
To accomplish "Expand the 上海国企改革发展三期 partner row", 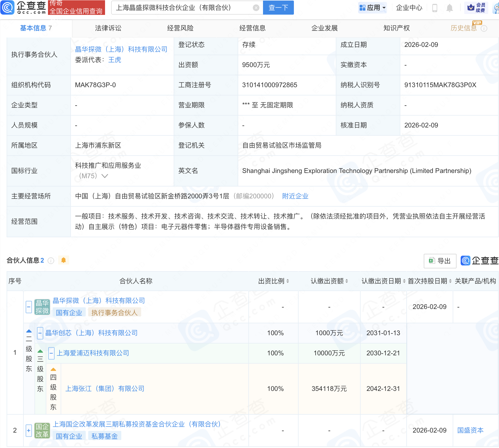I will coord(29,430).
